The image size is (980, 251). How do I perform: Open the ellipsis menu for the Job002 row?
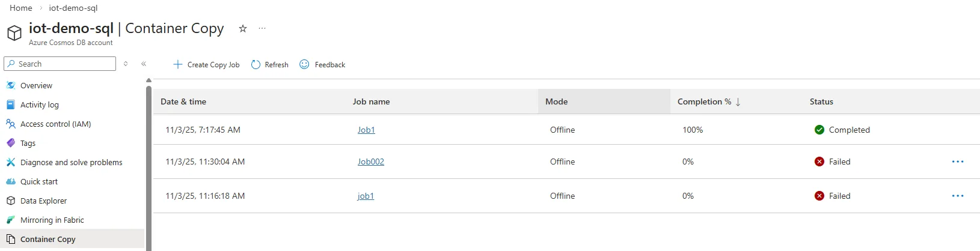tap(958, 162)
